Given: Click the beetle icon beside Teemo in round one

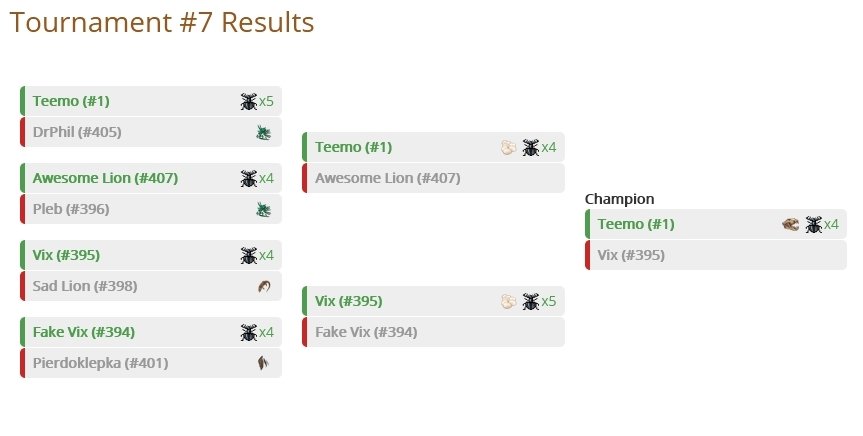Looking at the screenshot, I should click(x=249, y=101).
